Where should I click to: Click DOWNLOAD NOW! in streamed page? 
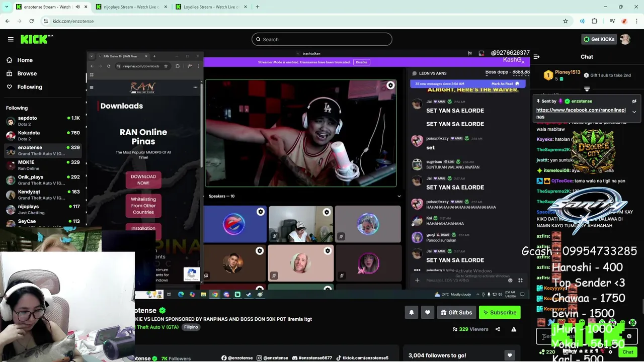click(143, 179)
